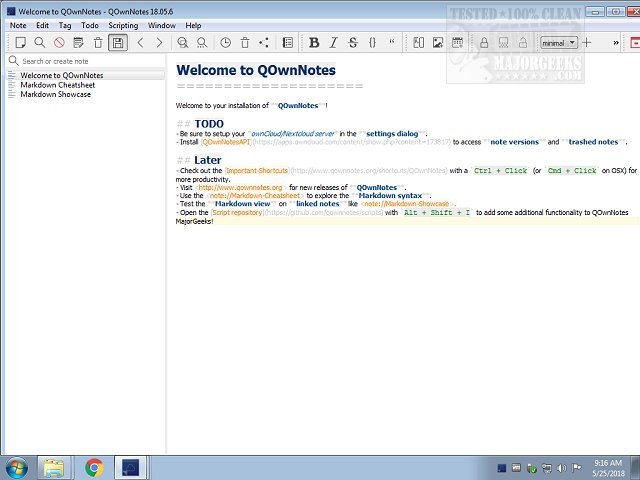This screenshot has height=480, width=640.
Task: Insert code block with braces icon
Action: tap(372, 43)
